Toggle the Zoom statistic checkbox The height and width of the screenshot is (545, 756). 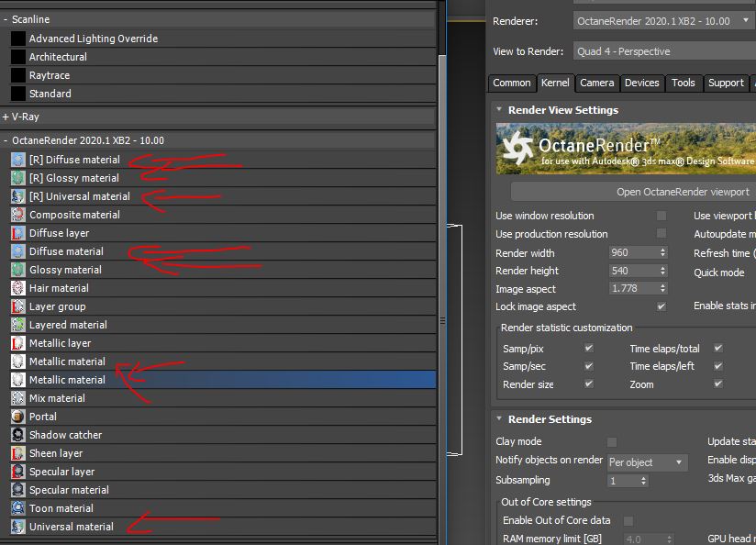pos(718,384)
